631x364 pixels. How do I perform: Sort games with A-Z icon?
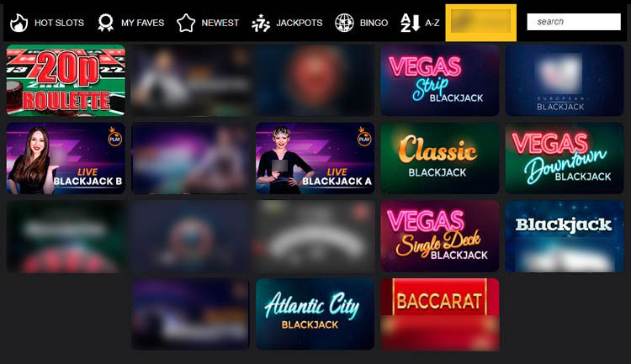tap(410, 23)
